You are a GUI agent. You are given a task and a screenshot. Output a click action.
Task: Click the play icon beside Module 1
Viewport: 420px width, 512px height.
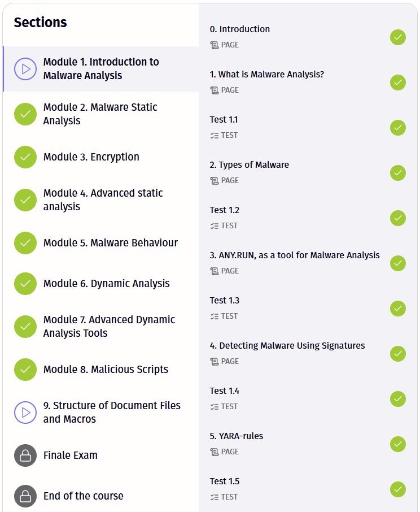pyautogui.click(x=25, y=69)
